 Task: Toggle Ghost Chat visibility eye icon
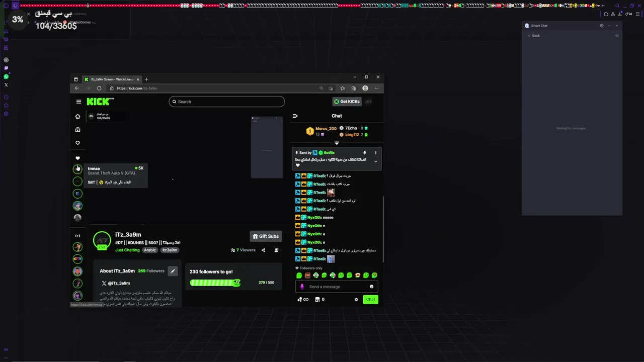(617, 36)
